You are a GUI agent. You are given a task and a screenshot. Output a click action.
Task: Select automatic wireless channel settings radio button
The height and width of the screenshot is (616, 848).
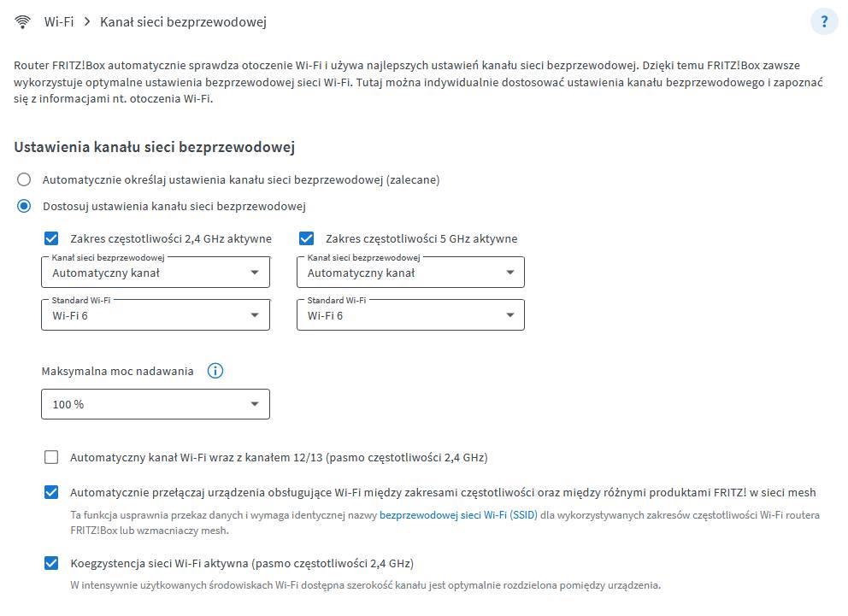[25, 179]
